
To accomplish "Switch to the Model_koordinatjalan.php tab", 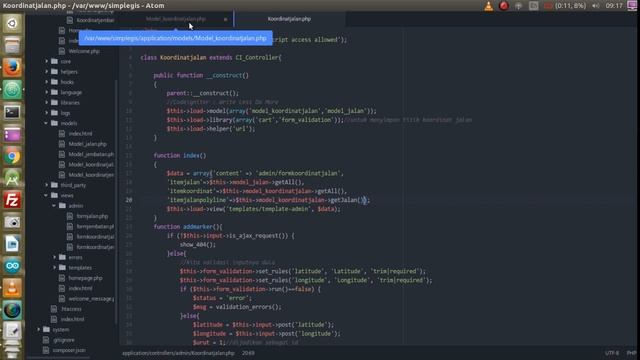I will click(176, 19).
